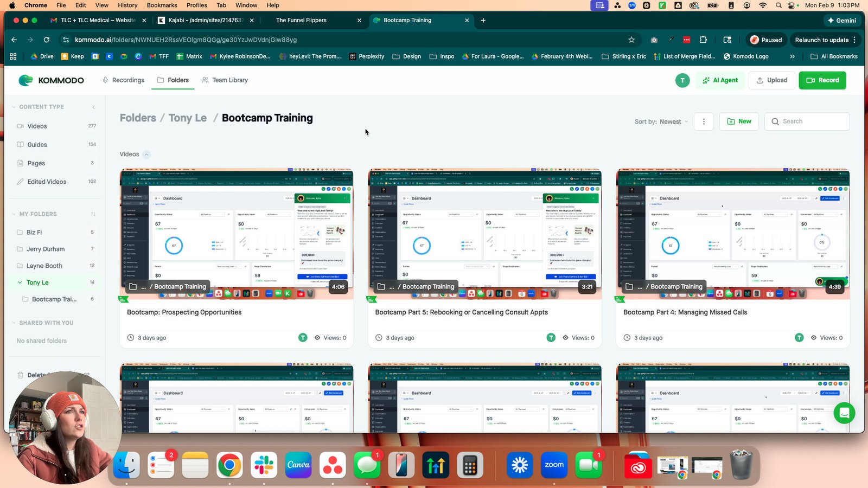
Task: Open Calculator from the Dock
Action: [470, 465]
